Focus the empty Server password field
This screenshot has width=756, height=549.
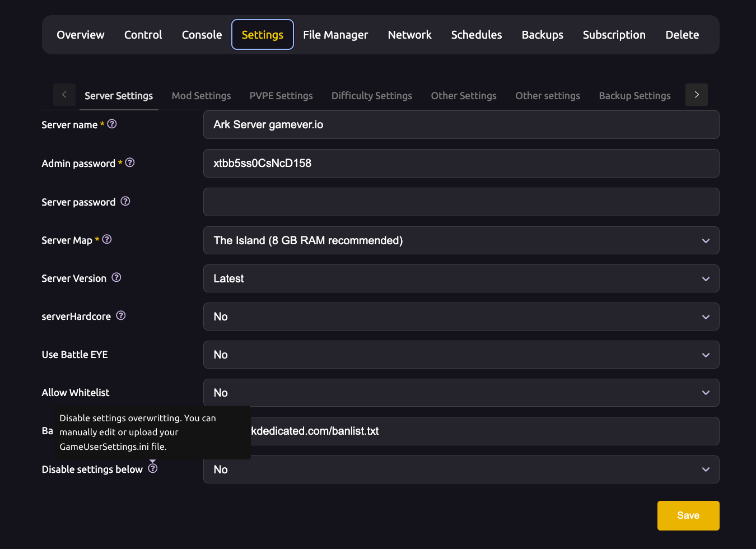pyautogui.click(x=461, y=202)
